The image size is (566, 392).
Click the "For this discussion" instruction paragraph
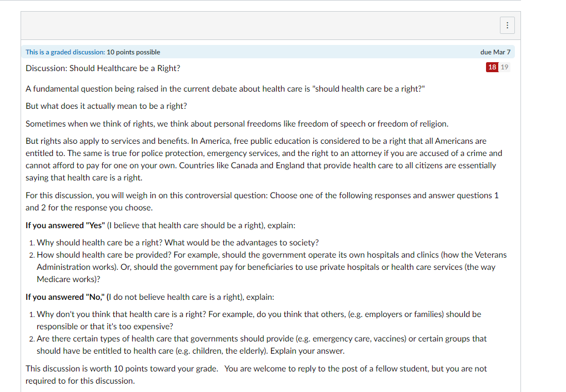(262, 202)
